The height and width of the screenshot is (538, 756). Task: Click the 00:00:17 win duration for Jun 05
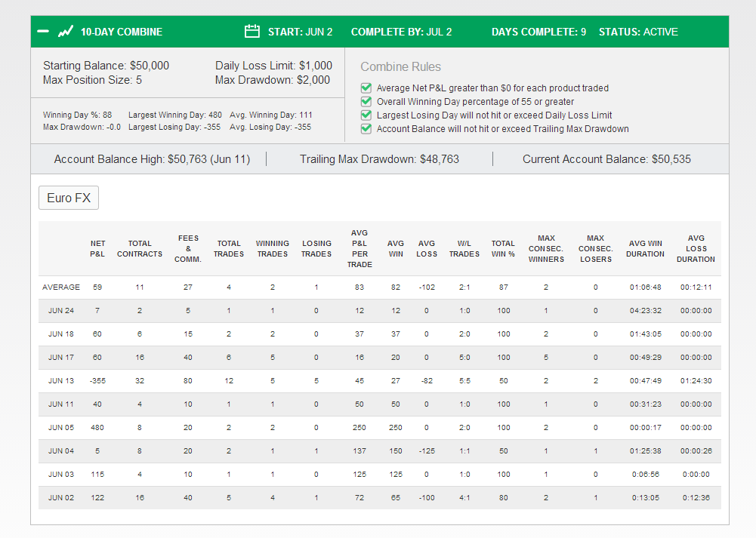pyautogui.click(x=646, y=427)
